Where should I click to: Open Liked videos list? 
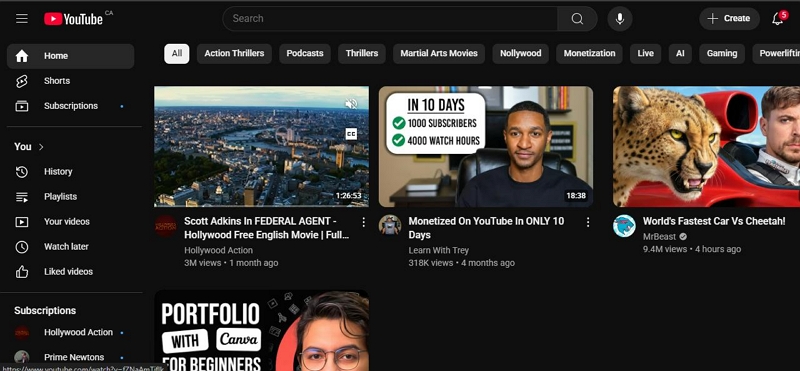(x=70, y=272)
